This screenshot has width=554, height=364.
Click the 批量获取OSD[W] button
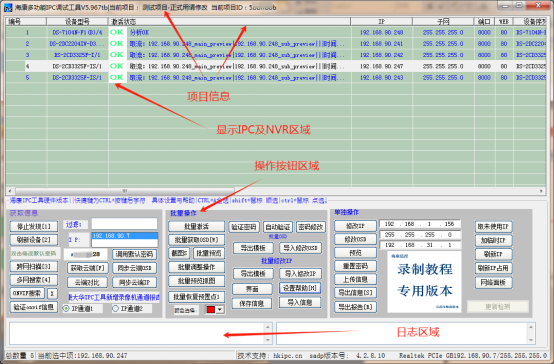coord(196,240)
